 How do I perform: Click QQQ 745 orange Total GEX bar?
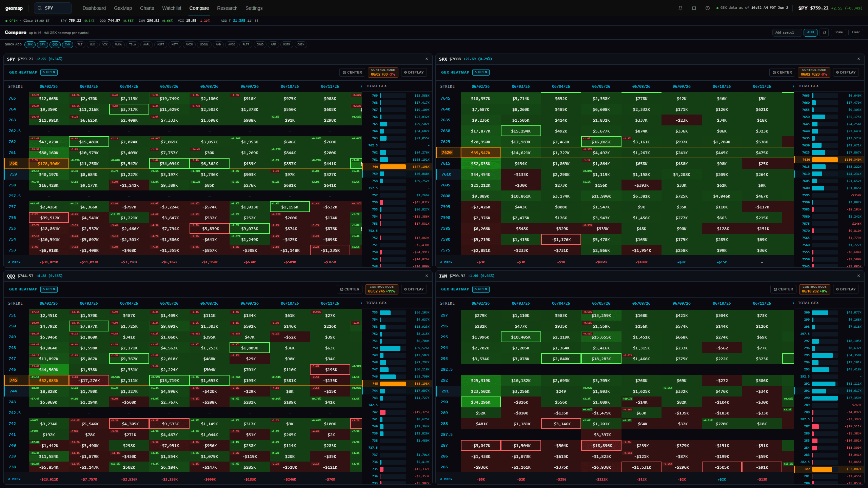pos(393,384)
